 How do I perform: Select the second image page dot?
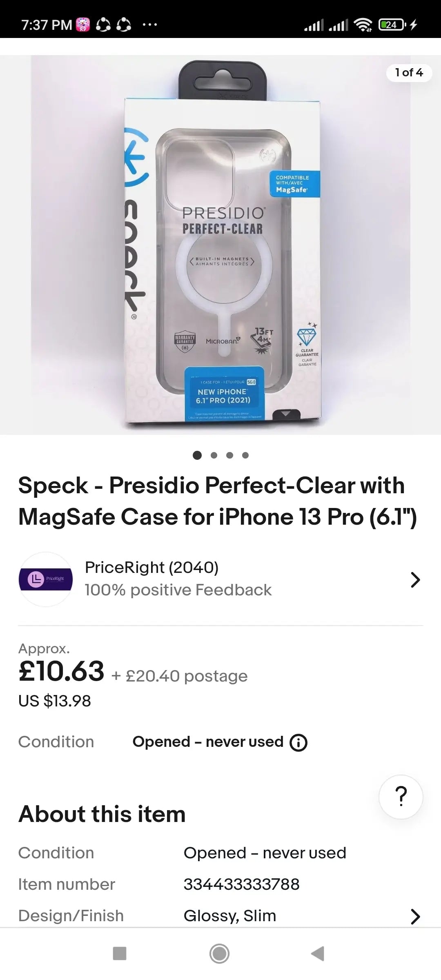[x=214, y=455]
